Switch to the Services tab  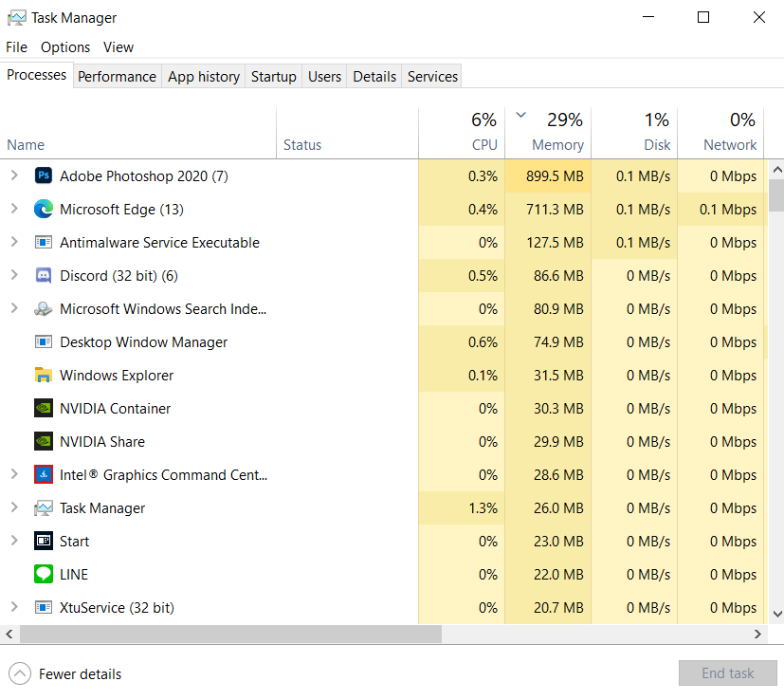click(432, 77)
